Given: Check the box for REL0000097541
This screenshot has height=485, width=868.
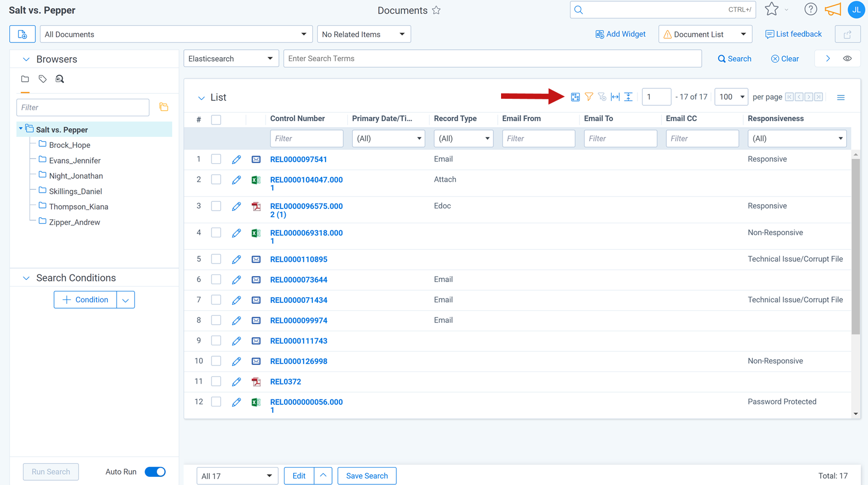Looking at the screenshot, I should tap(216, 159).
